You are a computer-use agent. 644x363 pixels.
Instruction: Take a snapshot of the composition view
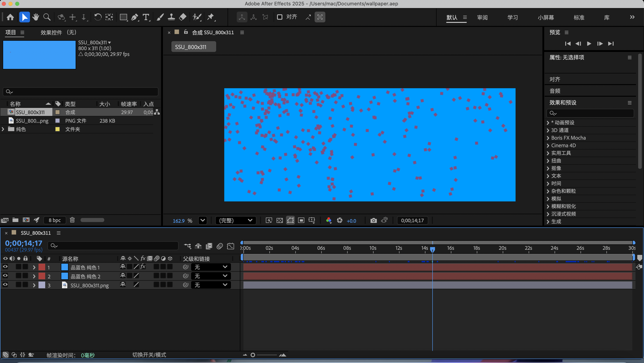(x=373, y=220)
